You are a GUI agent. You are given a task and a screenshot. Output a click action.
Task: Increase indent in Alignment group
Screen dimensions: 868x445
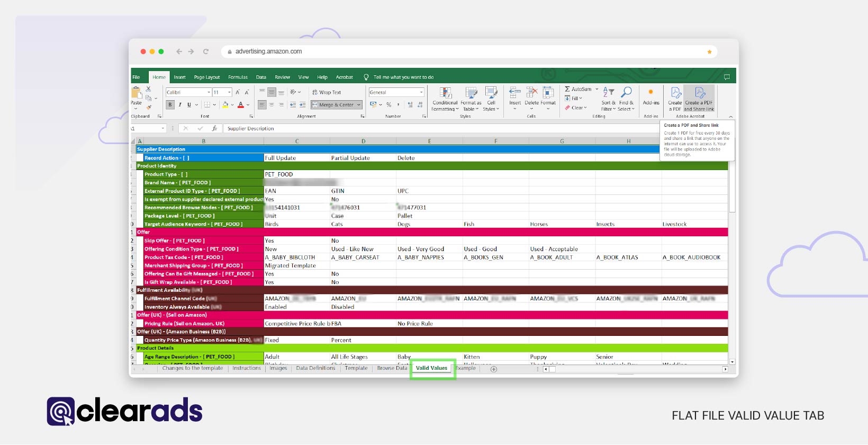point(302,105)
